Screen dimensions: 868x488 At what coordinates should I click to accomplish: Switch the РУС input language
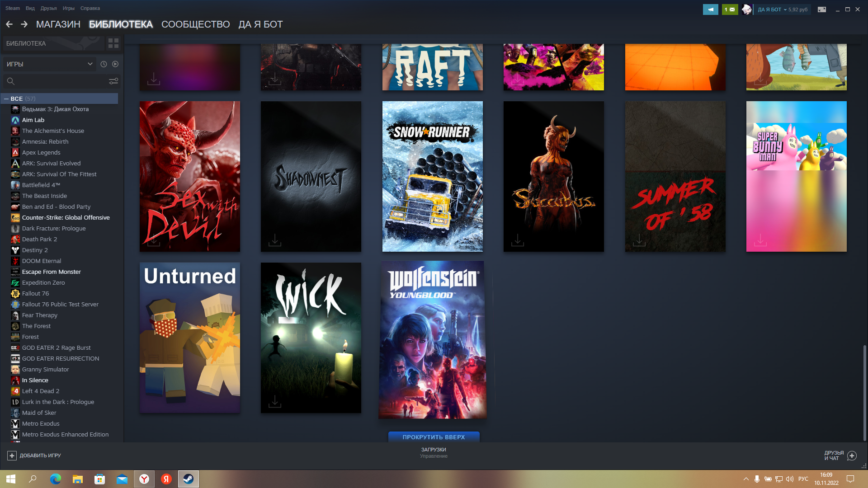pyautogui.click(x=803, y=479)
